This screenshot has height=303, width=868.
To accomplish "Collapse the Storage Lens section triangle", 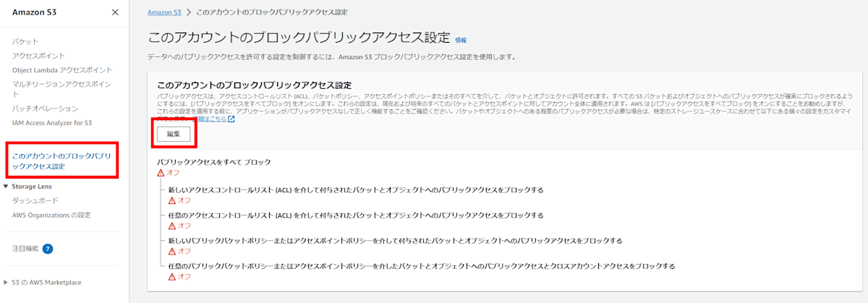I will click(x=7, y=186).
